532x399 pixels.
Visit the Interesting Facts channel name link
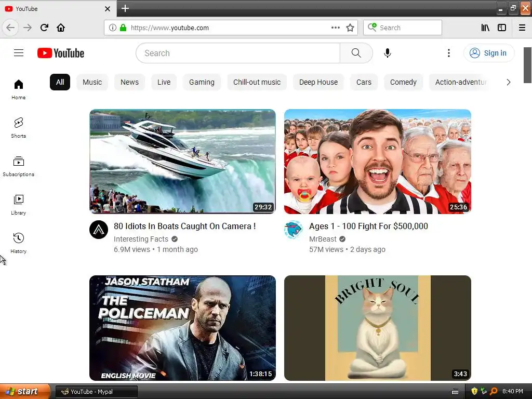pyautogui.click(x=141, y=239)
